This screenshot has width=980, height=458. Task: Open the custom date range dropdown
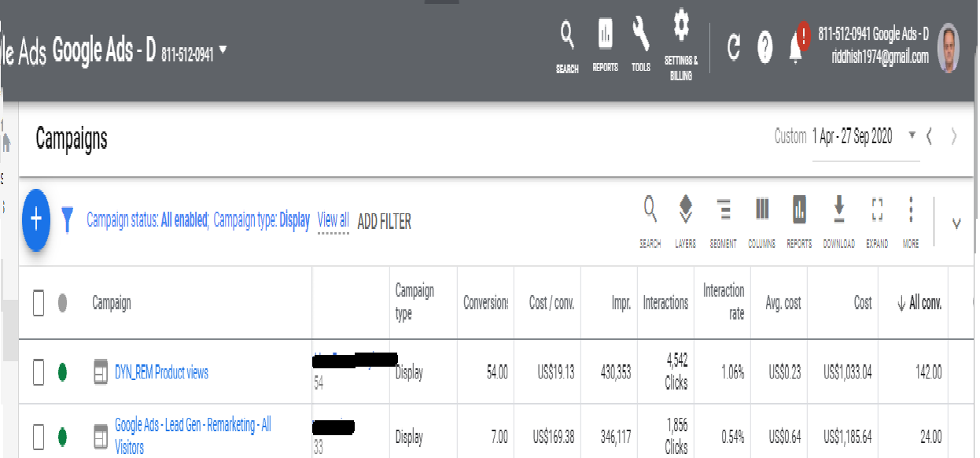pos(912,136)
